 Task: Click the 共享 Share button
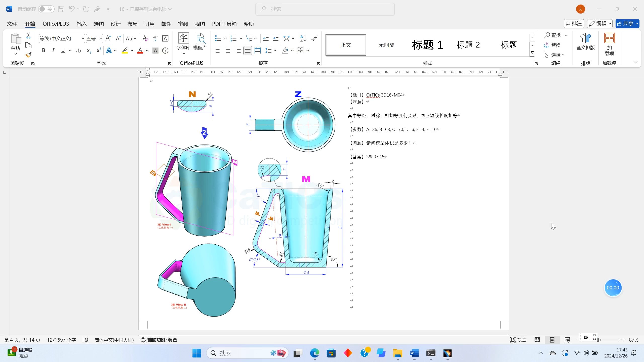pyautogui.click(x=627, y=23)
